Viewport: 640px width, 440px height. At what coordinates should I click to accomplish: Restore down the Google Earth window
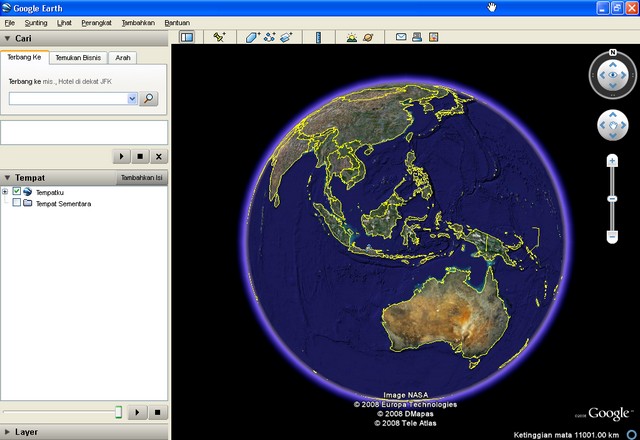[x=617, y=8]
